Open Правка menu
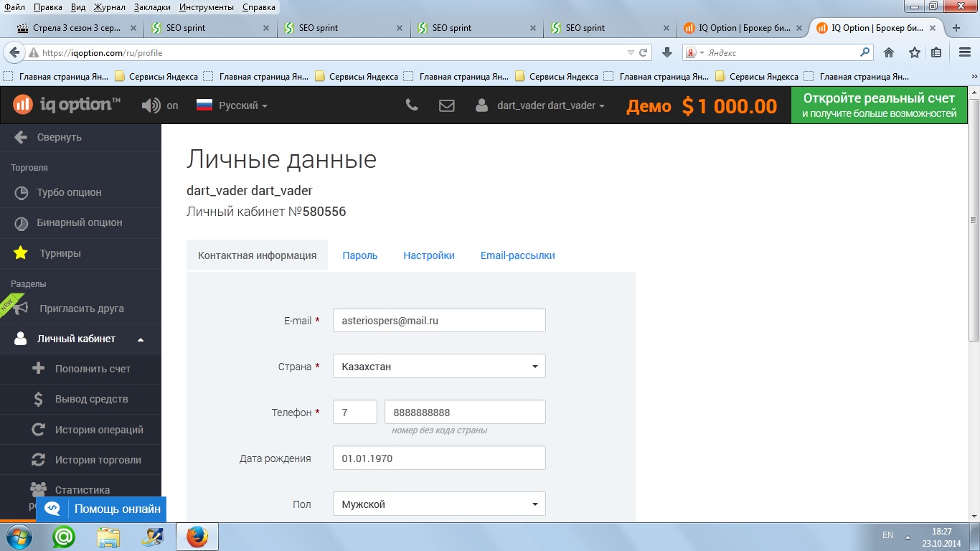 tap(48, 7)
